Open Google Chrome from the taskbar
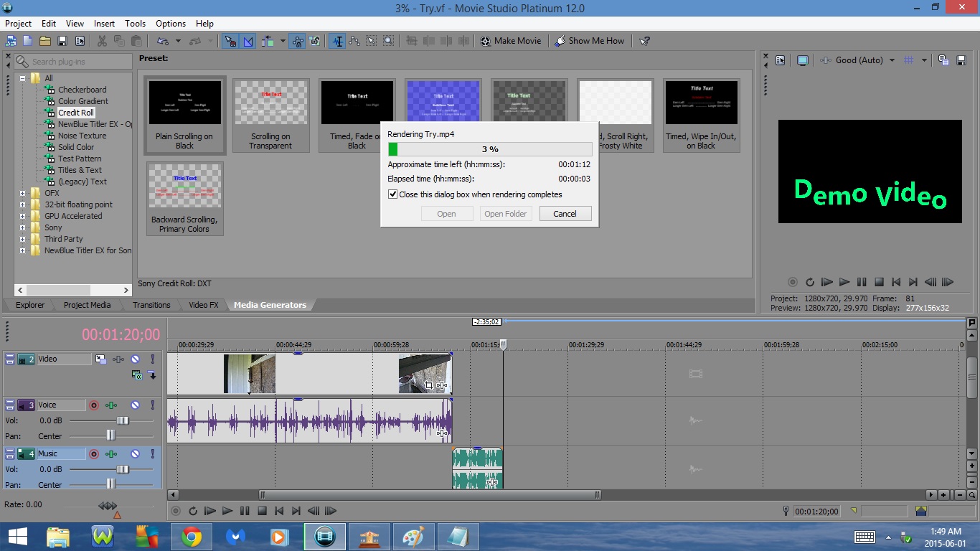Screen dimensions: 980x551 (x=192, y=537)
